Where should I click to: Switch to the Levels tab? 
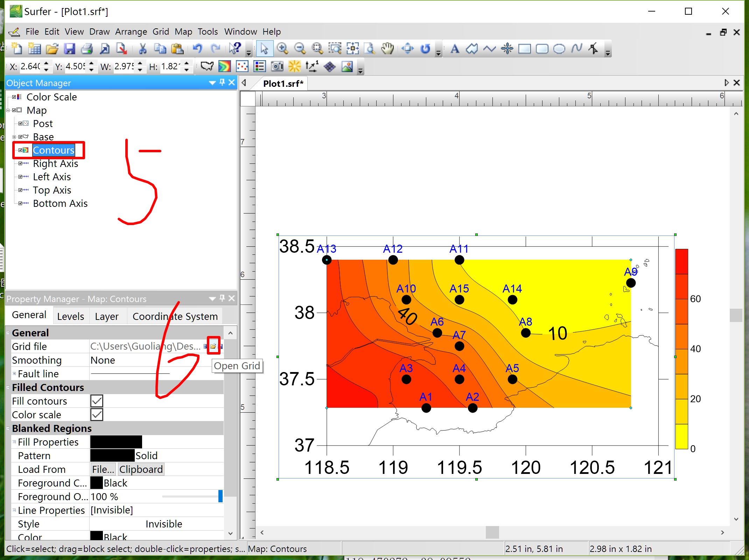point(71,316)
